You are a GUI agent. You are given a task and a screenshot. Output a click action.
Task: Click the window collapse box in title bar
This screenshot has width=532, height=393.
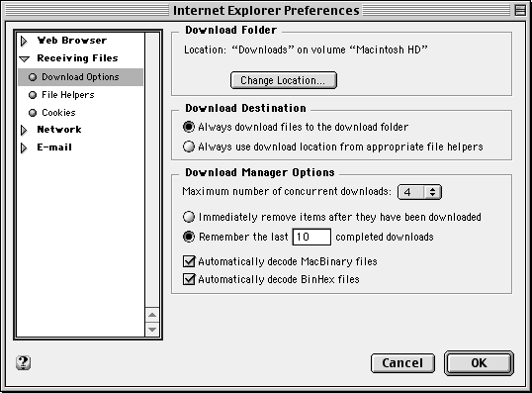pyautogui.click(x=520, y=10)
